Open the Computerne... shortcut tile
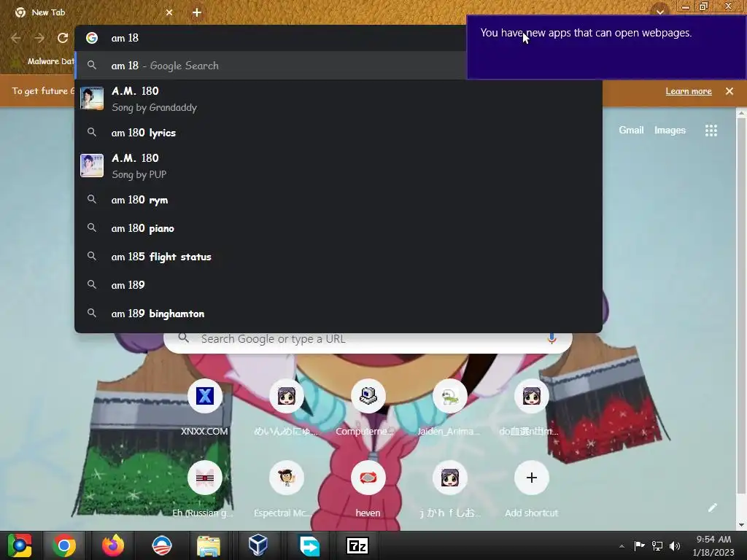 [x=368, y=408]
